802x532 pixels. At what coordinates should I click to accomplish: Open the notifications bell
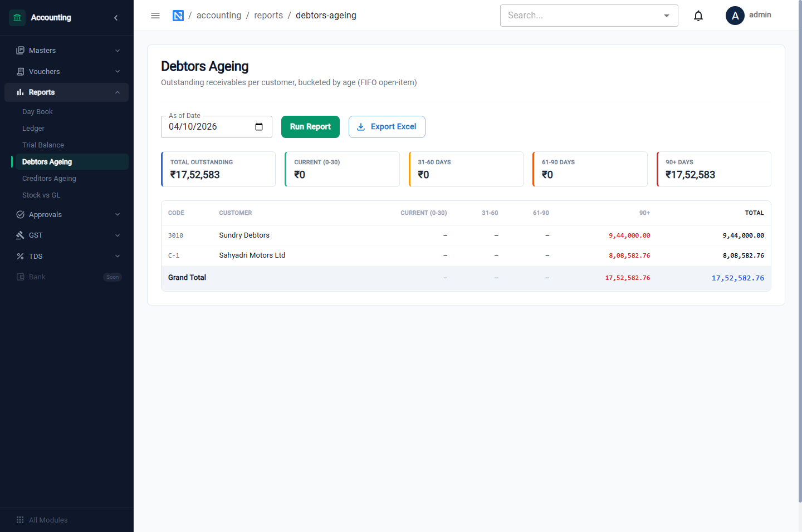698,16
